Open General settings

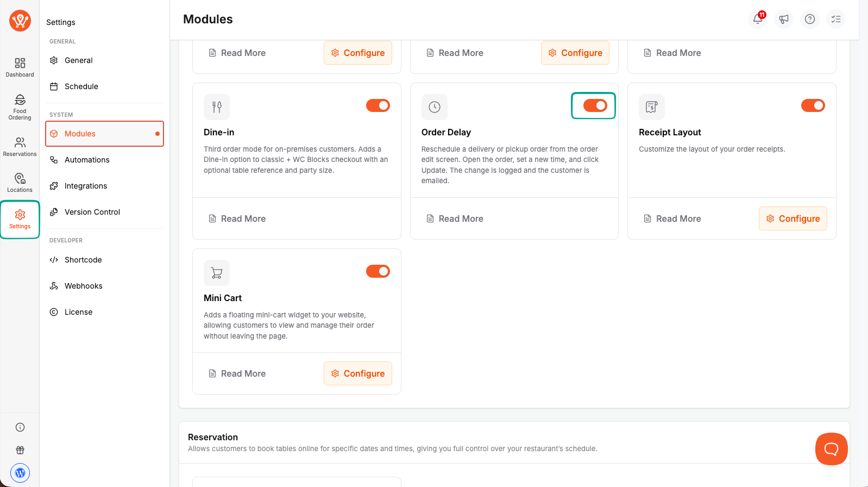coord(104,60)
